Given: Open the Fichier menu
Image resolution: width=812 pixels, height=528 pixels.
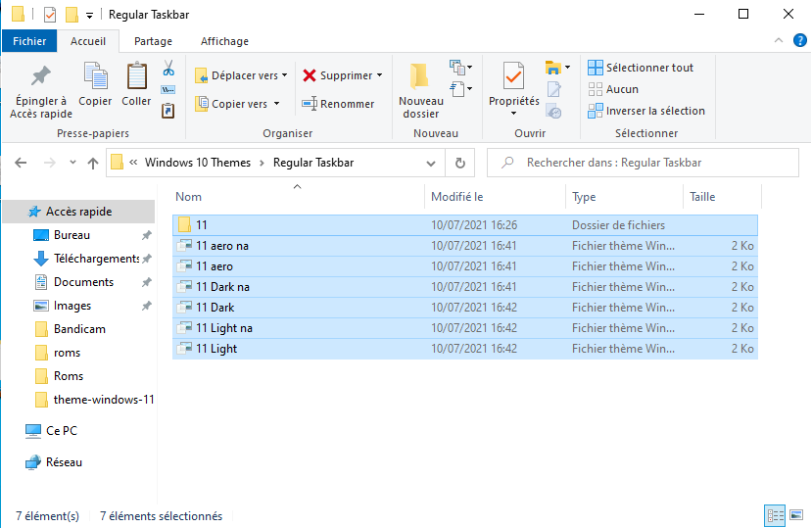Looking at the screenshot, I should pyautogui.click(x=29, y=41).
